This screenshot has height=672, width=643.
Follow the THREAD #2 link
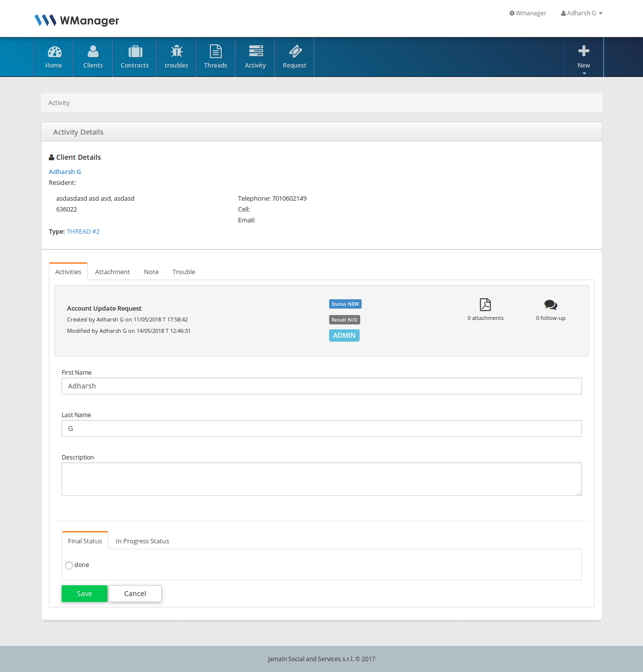pyautogui.click(x=83, y=232)
